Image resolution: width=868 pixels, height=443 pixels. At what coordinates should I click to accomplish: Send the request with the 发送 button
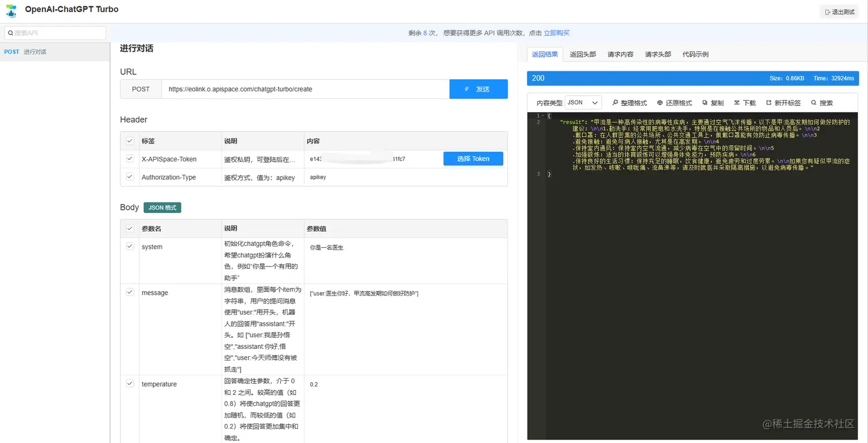click(x=479, y=89)
